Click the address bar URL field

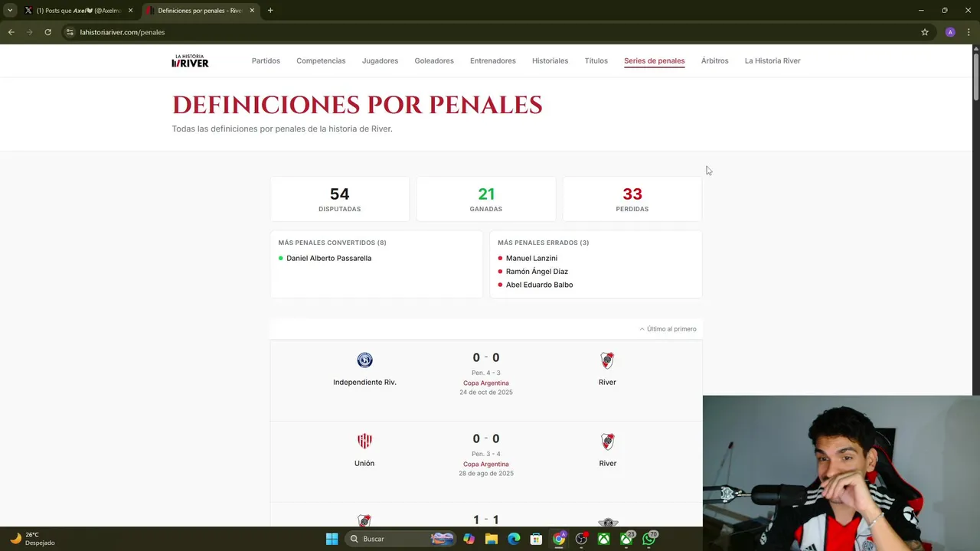pos(490,32)
